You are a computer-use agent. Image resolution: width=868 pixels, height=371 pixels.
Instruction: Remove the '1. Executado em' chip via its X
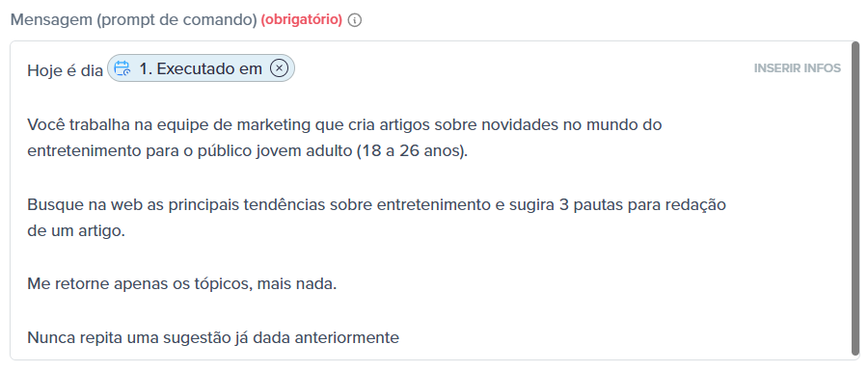pyautogui.click(x=280, y=68)
